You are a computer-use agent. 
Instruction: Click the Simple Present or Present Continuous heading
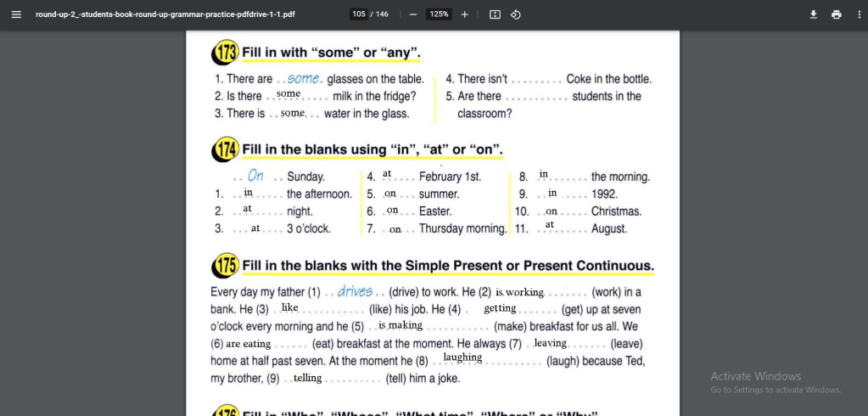click(x=448, y=266)
